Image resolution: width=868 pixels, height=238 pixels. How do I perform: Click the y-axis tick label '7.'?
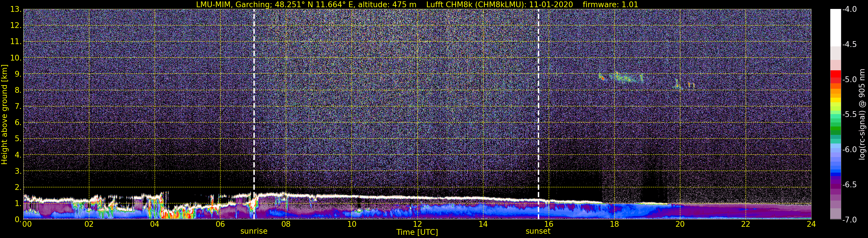coord(18,107)
